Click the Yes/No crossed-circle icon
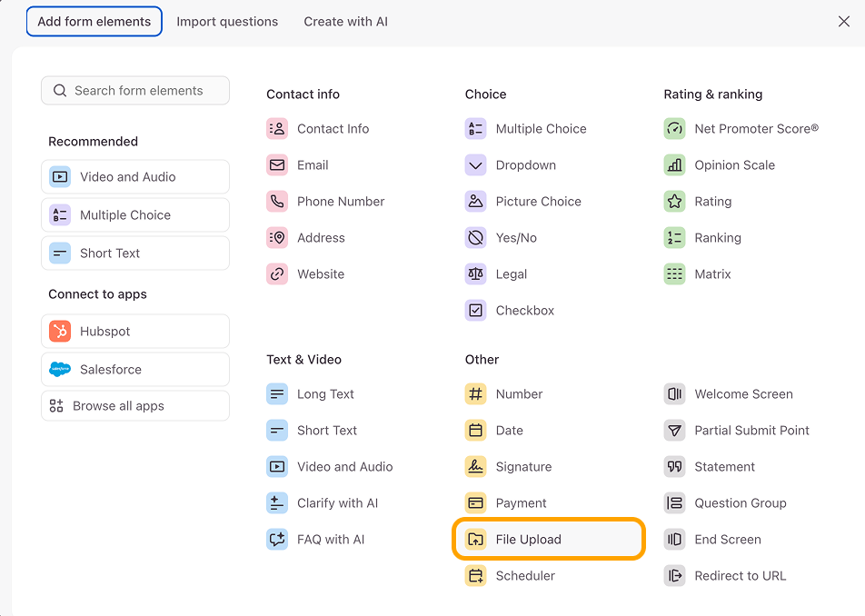Viewport: 865px width, 616px height. (x=475, y=238)
